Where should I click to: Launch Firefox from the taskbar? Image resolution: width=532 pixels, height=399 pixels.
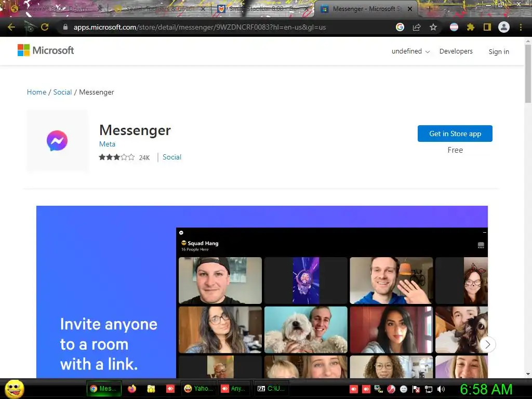click(132, 389)
